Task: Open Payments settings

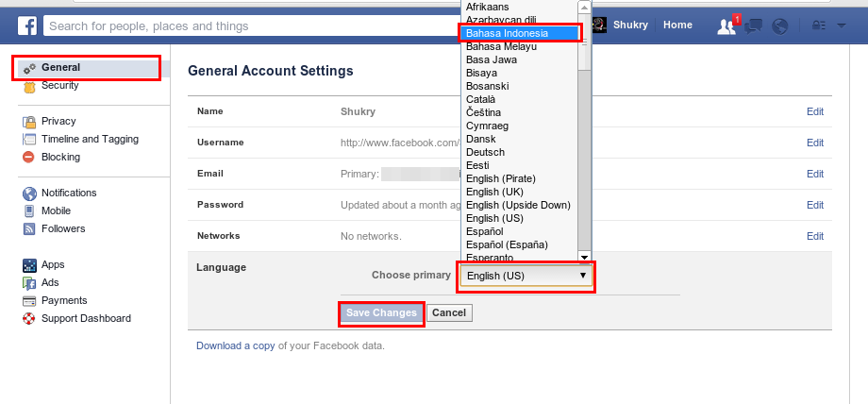Action: click(64, 300)
